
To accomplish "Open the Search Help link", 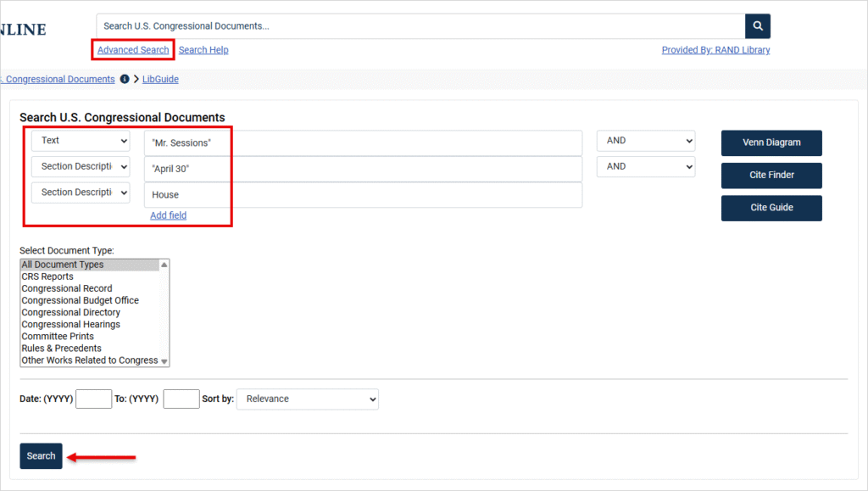I will point(203,50).
